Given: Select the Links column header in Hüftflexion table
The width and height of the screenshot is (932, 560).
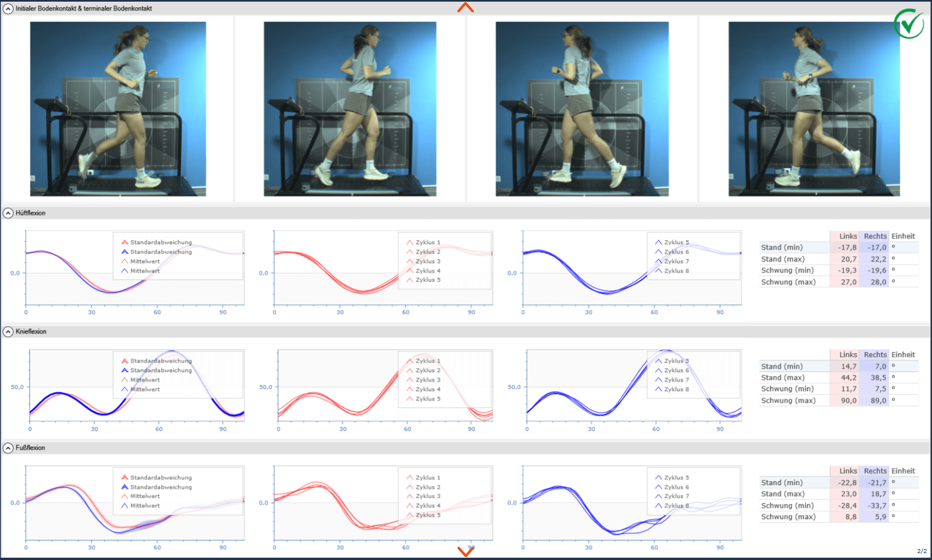Looking at the screenshot, I should pos(848,236).
